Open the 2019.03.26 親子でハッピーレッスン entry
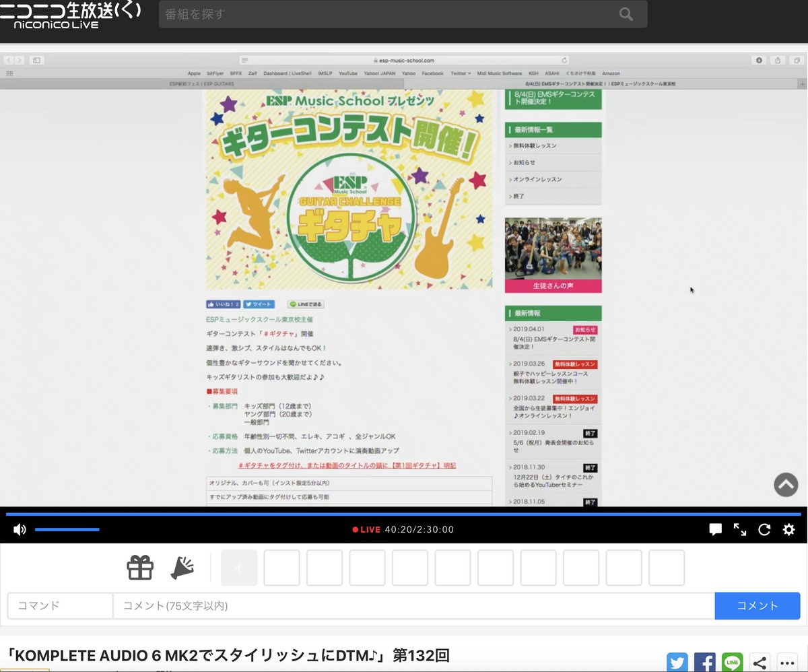Image resolution: width=808 pixels, height=672 pixels. (553, 372)
